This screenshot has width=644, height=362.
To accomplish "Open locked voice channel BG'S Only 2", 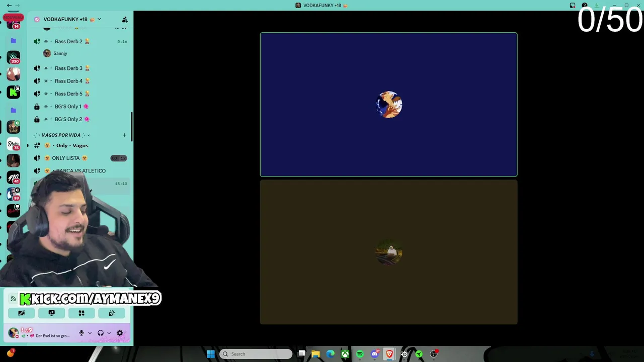I will [80, 119].
